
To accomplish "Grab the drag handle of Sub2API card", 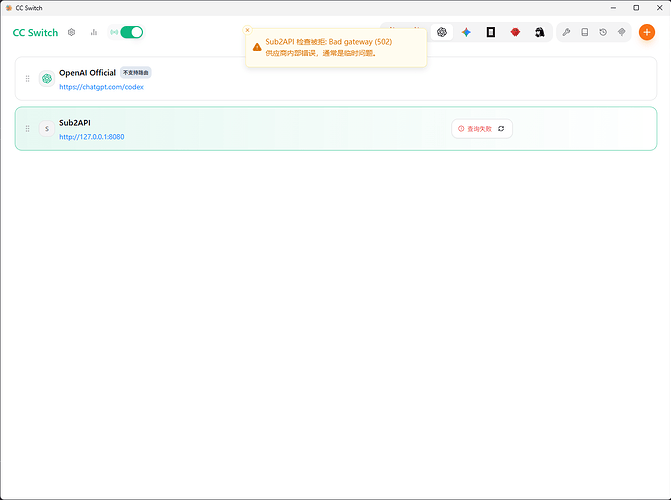I will click(27, 128).
